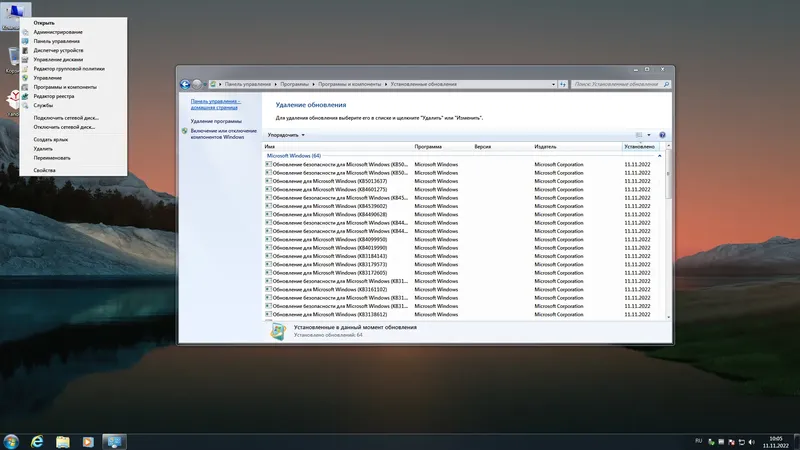Click the Back navigation arrow in Explorer

tap(185, 84)
